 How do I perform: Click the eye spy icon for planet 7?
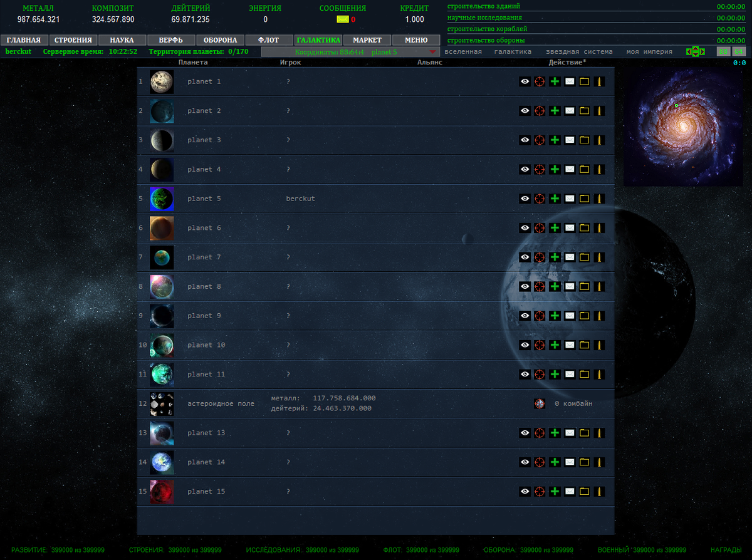point(525,257)
